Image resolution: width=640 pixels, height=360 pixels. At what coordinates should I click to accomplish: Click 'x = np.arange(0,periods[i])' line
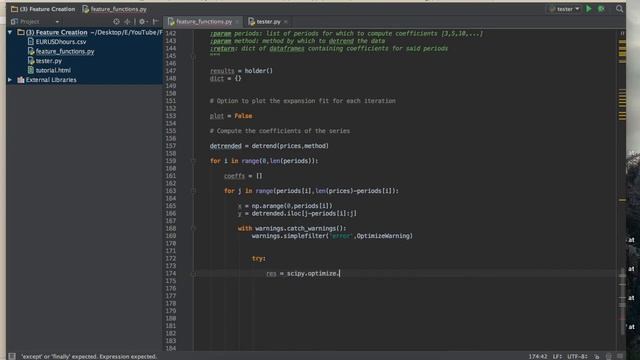[x=285, y=206]
